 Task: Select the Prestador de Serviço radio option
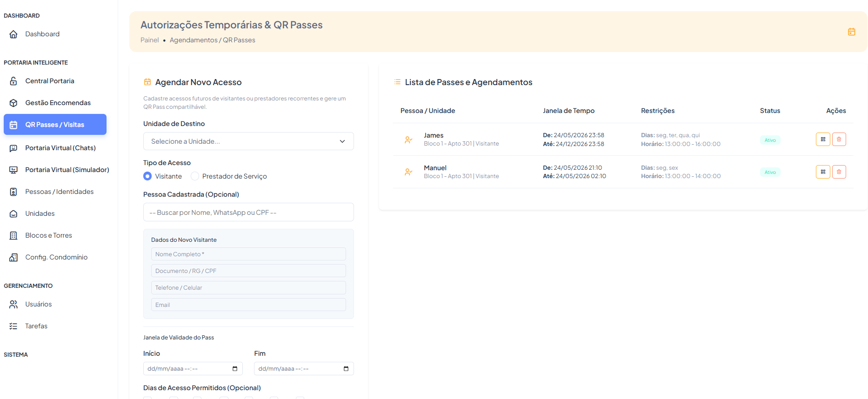pos(195,176)
